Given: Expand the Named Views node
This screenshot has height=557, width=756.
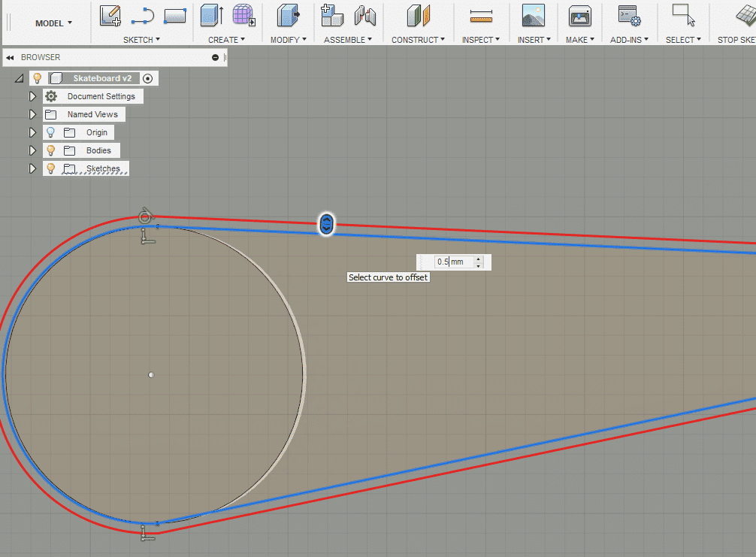Looking at the screenshot, I should click(x=32, y=114).
